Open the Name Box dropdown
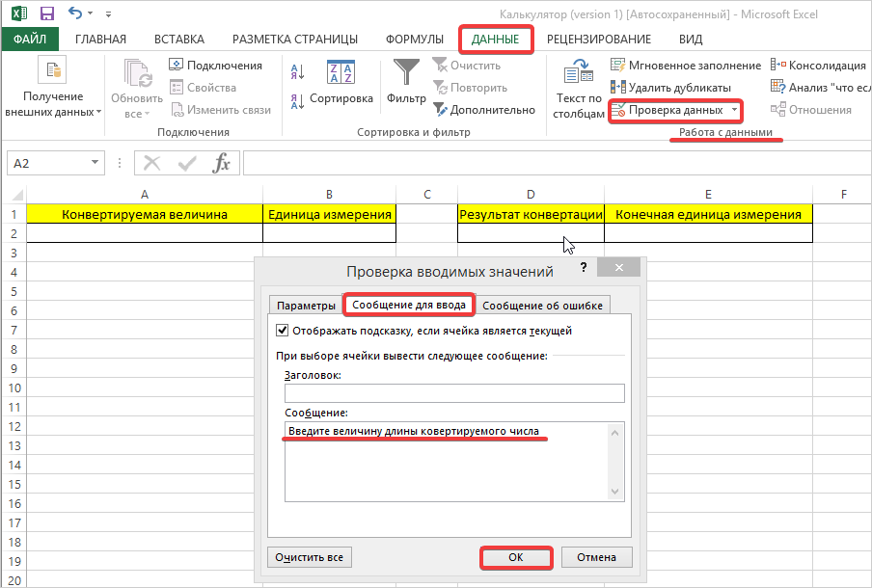This screenshot has width=872, height=588. [x=95, y=164]
